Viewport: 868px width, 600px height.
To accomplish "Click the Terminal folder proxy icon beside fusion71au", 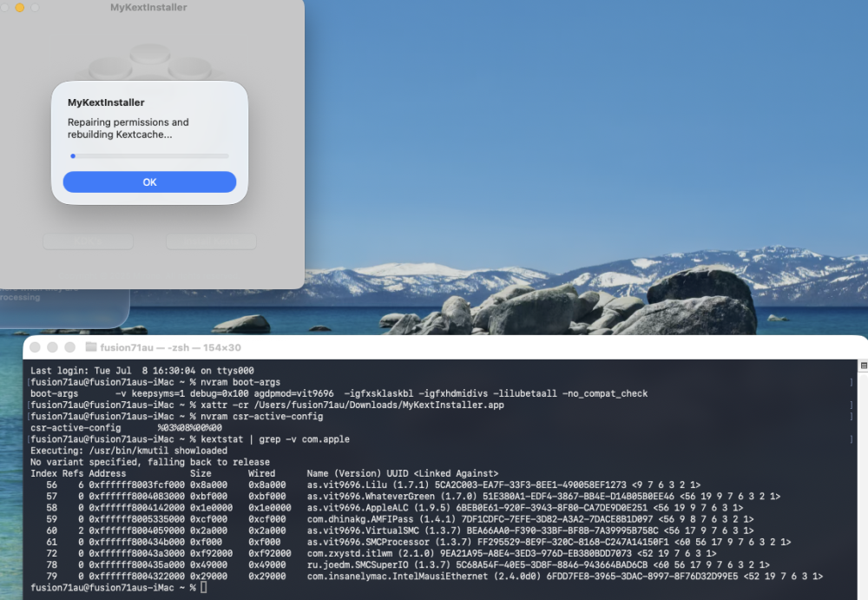I will click(91, 346).
